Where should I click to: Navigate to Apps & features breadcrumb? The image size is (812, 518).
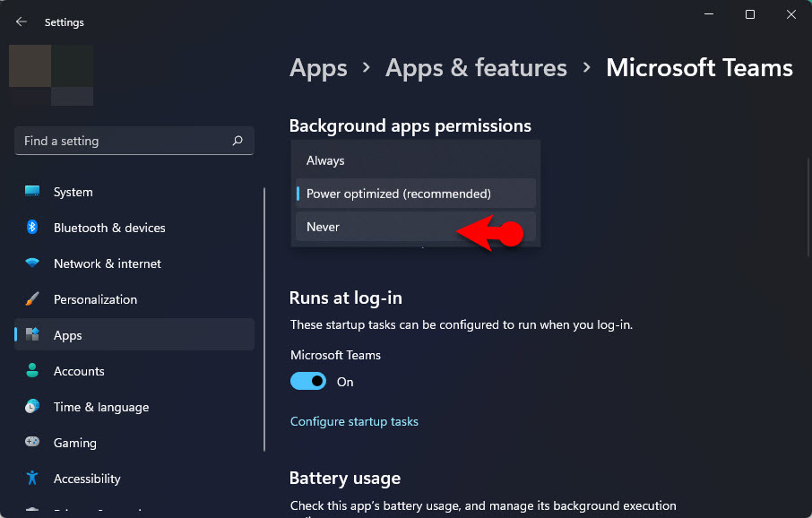coord(476,68)
